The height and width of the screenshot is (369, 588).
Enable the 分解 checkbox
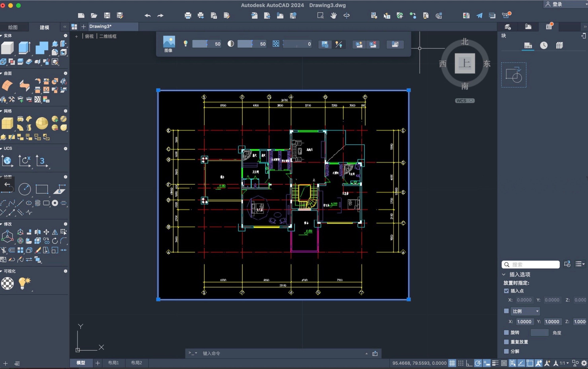pos(506,351)
